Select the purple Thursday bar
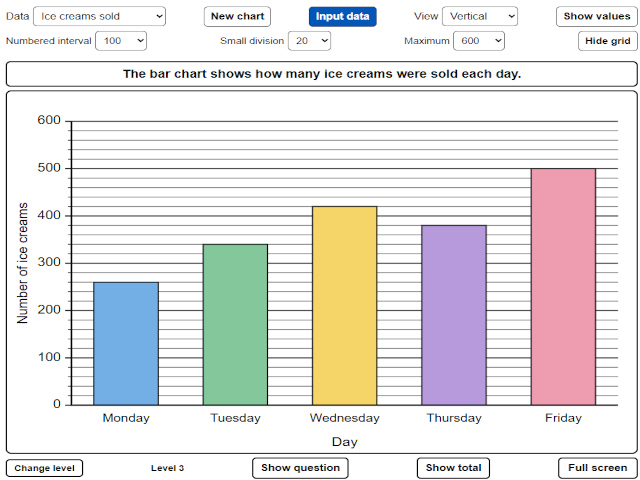The height and width of the screenshot is (480, 640). tap(454, 315)
